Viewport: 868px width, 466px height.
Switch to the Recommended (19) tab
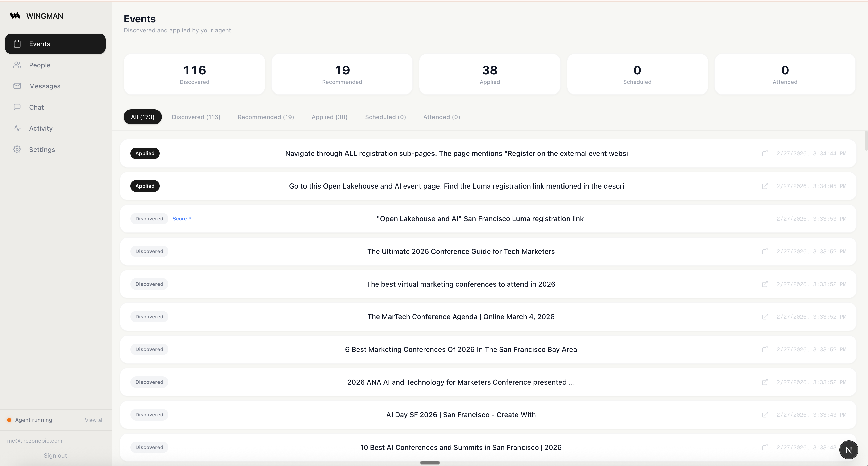click(266, 117)
